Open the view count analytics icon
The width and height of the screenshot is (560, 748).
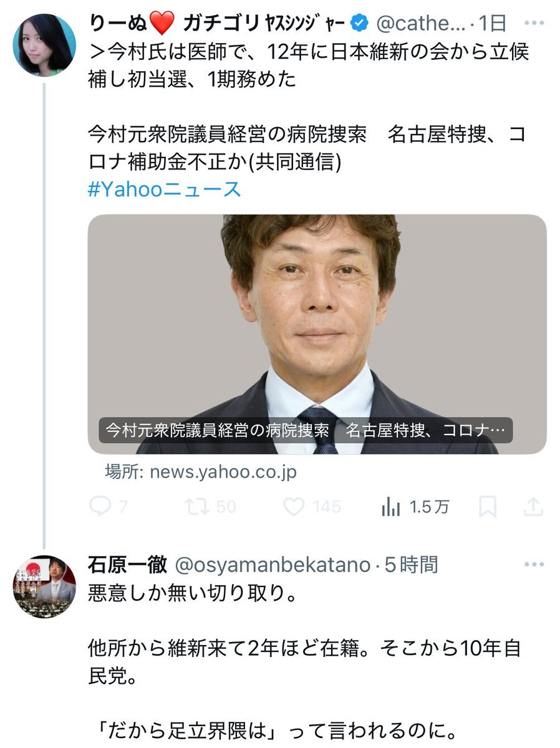tap(391, 507)
